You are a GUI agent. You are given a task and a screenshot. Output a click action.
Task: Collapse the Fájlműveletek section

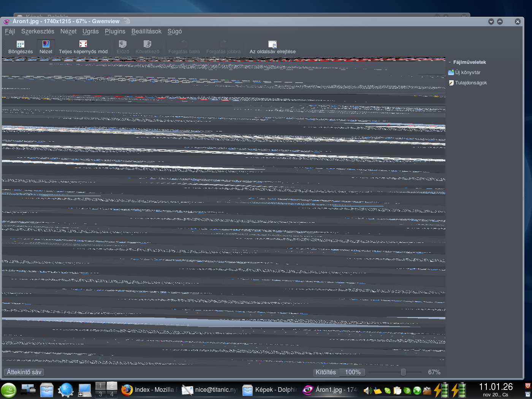point(450,62)
